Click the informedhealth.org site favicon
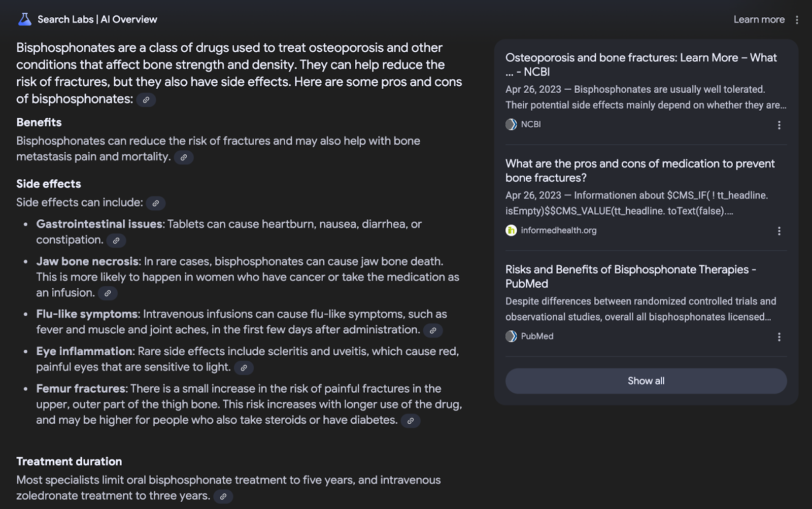The width and height of the screenshot is (812, 509). [x=511, y=230]
